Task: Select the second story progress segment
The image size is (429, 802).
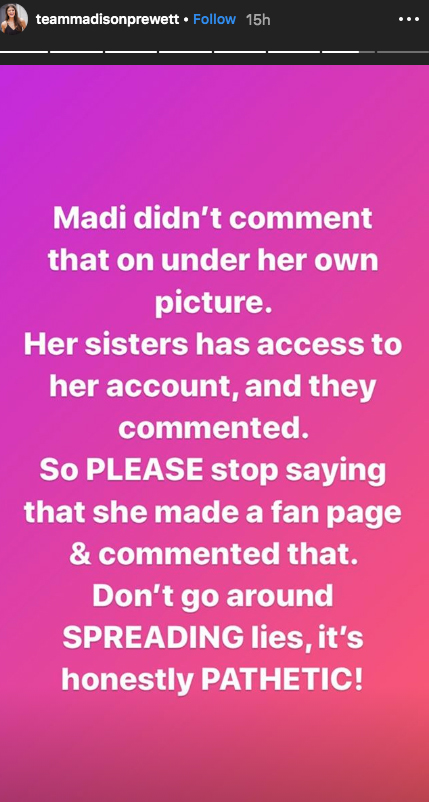Action: 76,52
